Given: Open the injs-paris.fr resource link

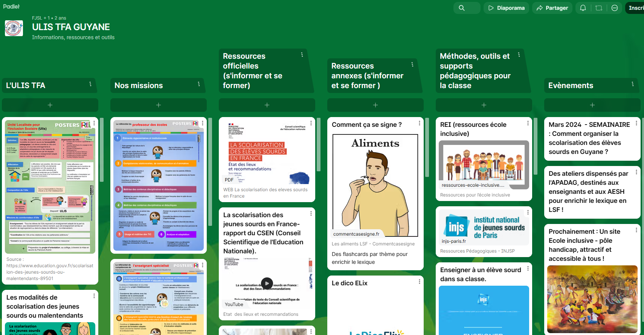Looking at the screenshot, I should tap(484, 228).
